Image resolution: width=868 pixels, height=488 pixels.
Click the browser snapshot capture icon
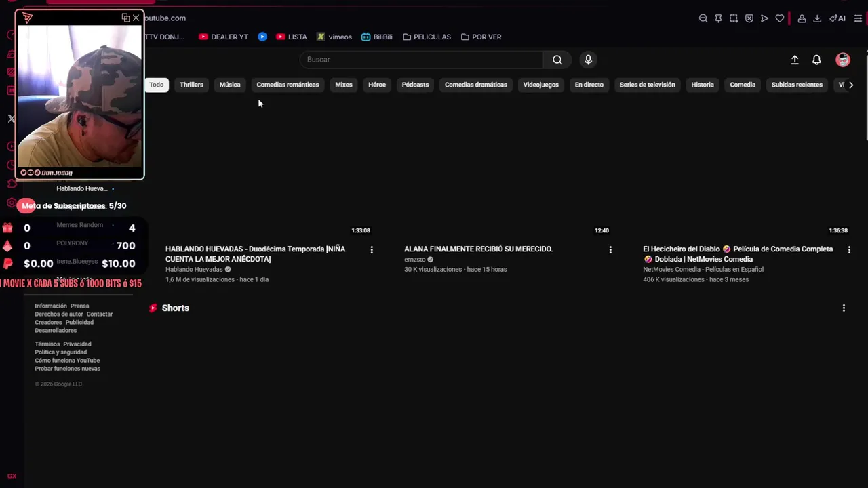point(734,18)
